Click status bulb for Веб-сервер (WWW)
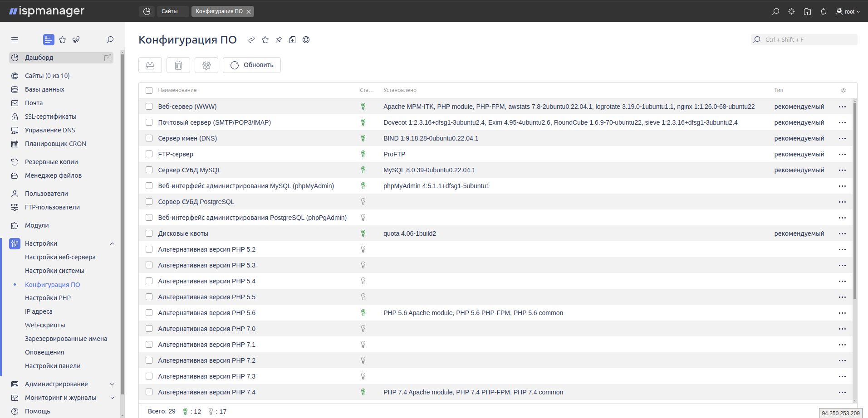 (363, 107)
